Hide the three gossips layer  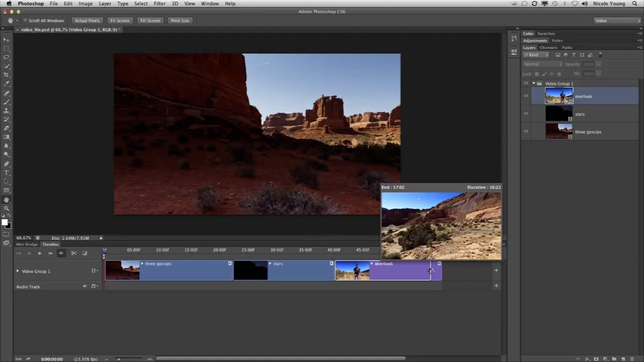[526, 131]
